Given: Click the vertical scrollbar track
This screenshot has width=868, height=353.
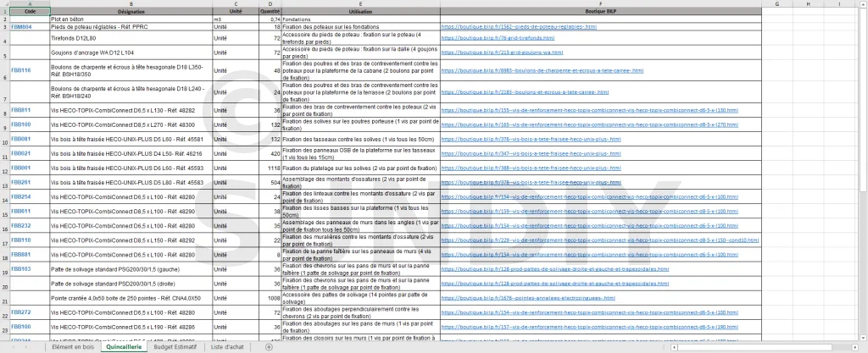Looking at the screenshot, I should (863, 169).
